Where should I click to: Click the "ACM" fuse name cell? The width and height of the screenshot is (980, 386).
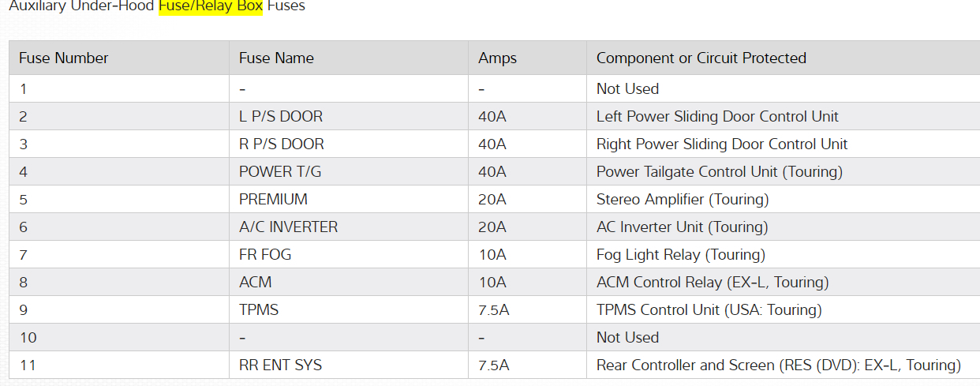pyautogui.click(x=256, y=282)
